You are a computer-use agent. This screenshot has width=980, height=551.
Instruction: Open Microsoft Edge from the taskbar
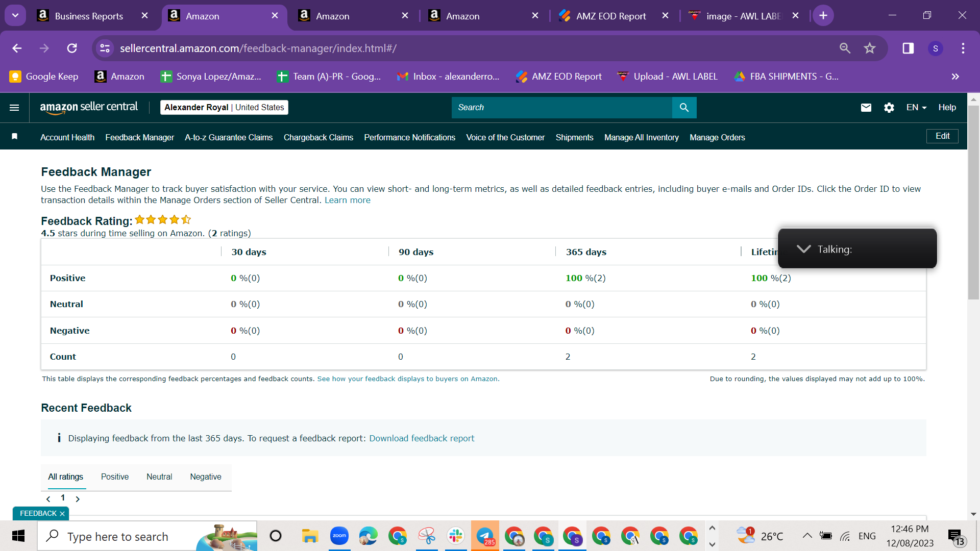[x=368, y=536]
